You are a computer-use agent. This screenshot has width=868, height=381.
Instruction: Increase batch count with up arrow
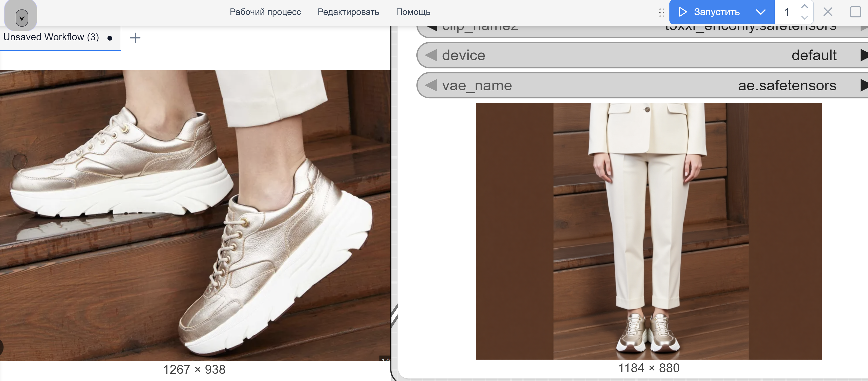pos(804,6)
